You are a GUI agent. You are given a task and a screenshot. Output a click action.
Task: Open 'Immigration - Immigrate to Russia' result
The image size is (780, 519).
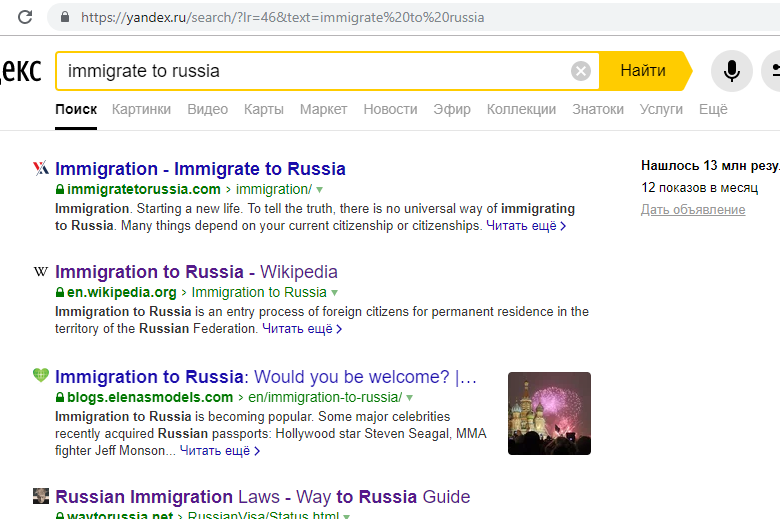pos(200,169)
